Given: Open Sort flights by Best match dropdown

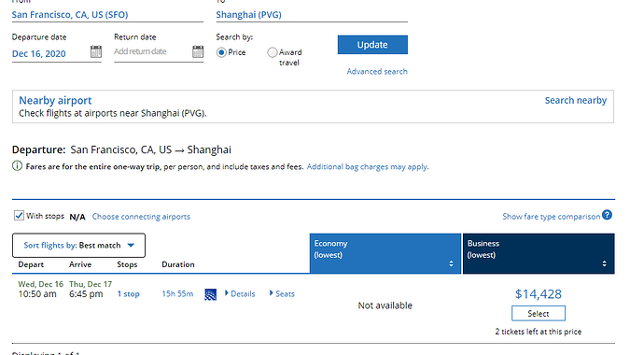Looking at the screenshot, I should tap(78, 246).
